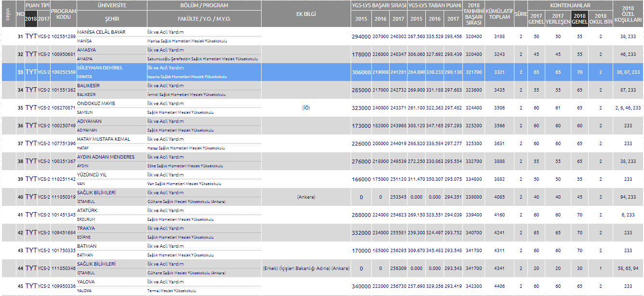Screen dimensions: 644x296
Task: Click the 2018 Puan Tipi column header
Action: pos(31,19)
